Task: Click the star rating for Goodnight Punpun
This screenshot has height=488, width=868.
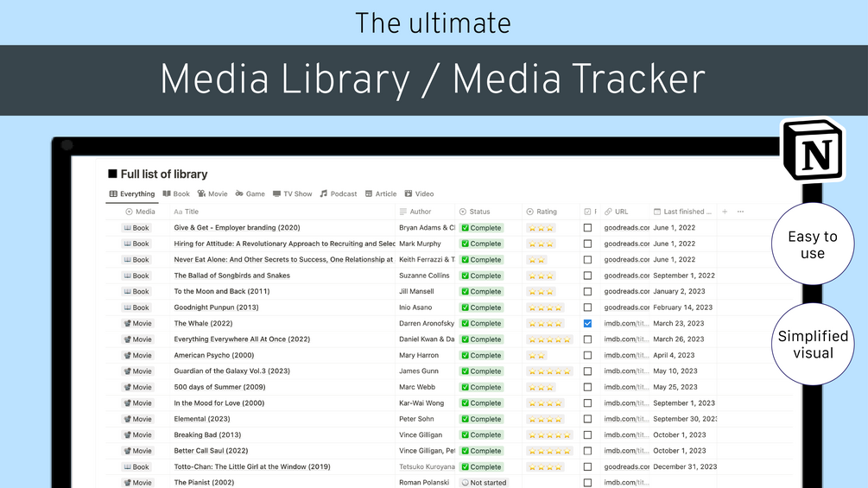Action: click(545, 307)
